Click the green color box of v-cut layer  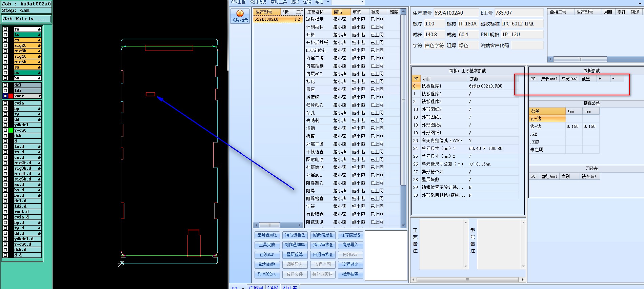click(x=11, y=130)
